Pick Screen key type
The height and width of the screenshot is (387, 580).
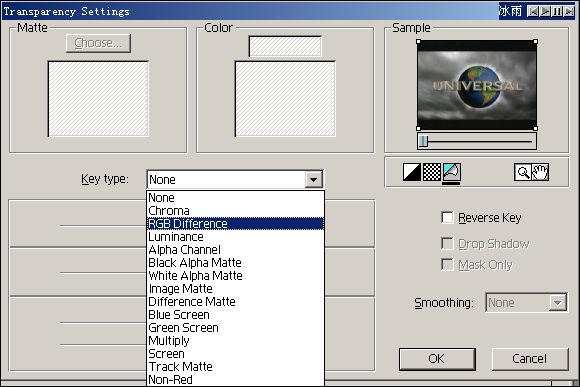pyautogui.click(x=235, y=354)
